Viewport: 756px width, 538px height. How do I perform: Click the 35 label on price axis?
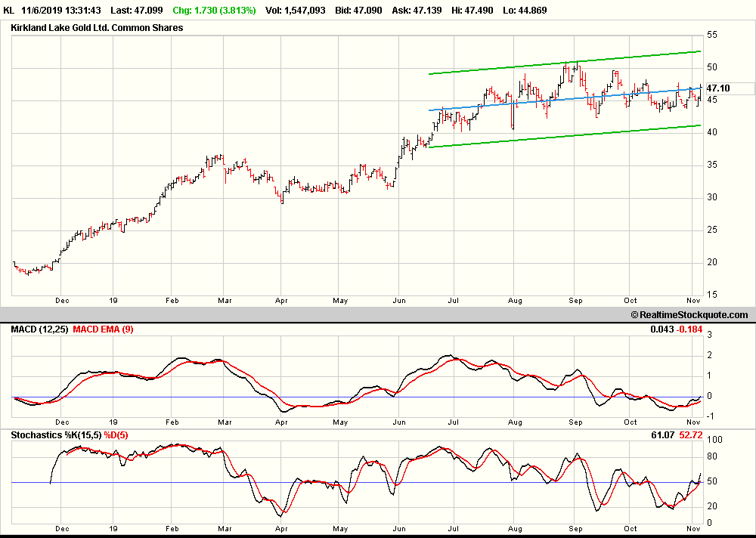point(711,165)
